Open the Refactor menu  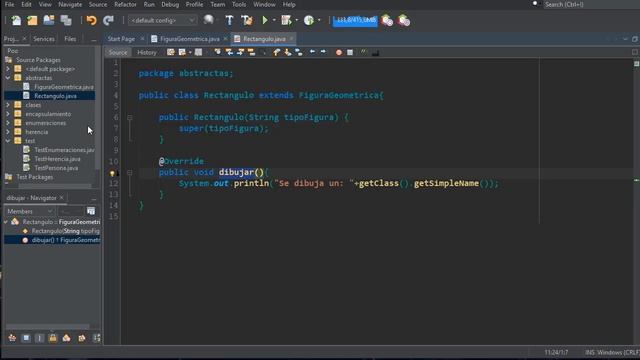[125, 4]
